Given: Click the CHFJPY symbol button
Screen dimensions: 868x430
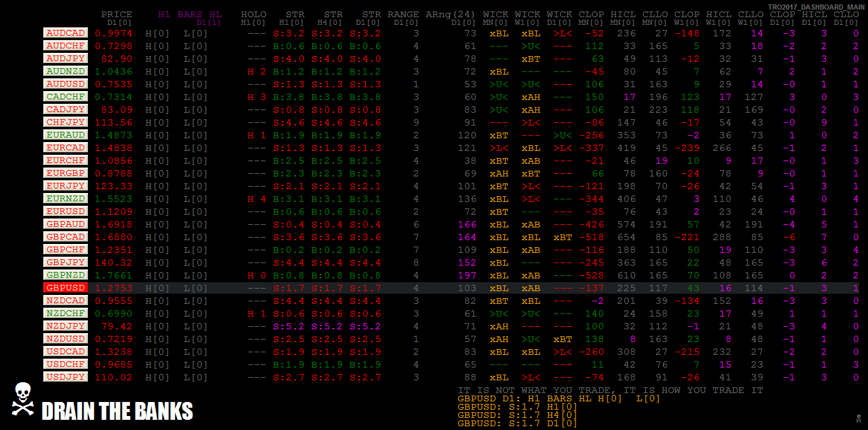Looking at the screenshot, I should click(x=66, y=122).
